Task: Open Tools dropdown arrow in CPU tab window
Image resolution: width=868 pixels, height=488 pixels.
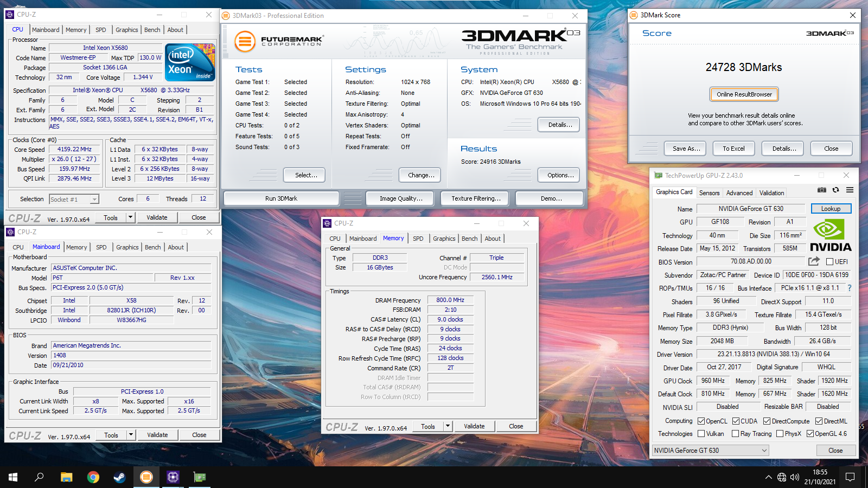Action: pyautogui.click(x=130, y=217)
